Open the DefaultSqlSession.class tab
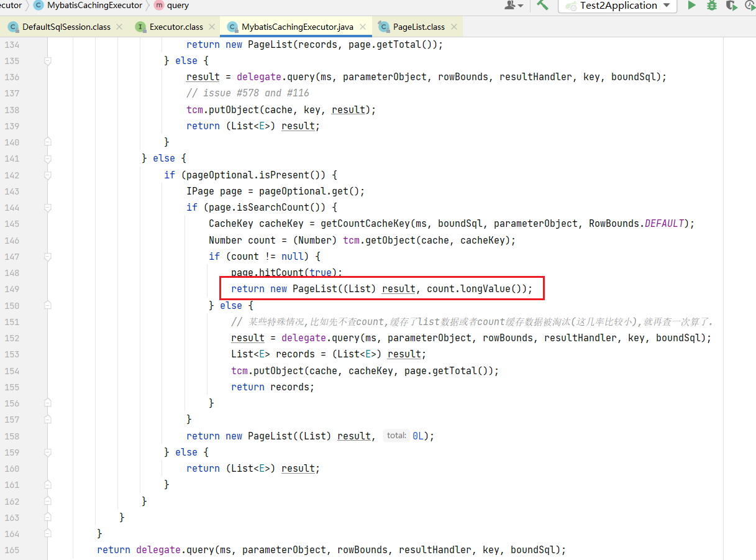The height and width of the screenshot is (560, 756). click(x=66, y=27)
